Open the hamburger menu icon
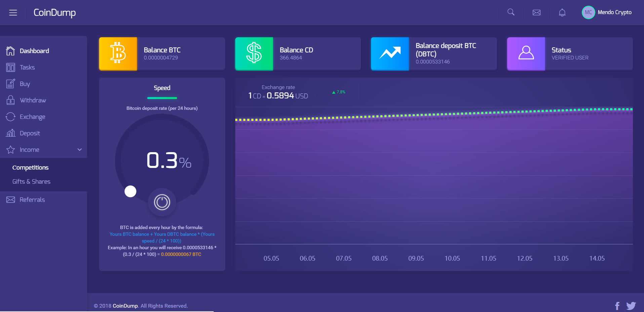Screen dimensions: 644x312 click(13, 13)
